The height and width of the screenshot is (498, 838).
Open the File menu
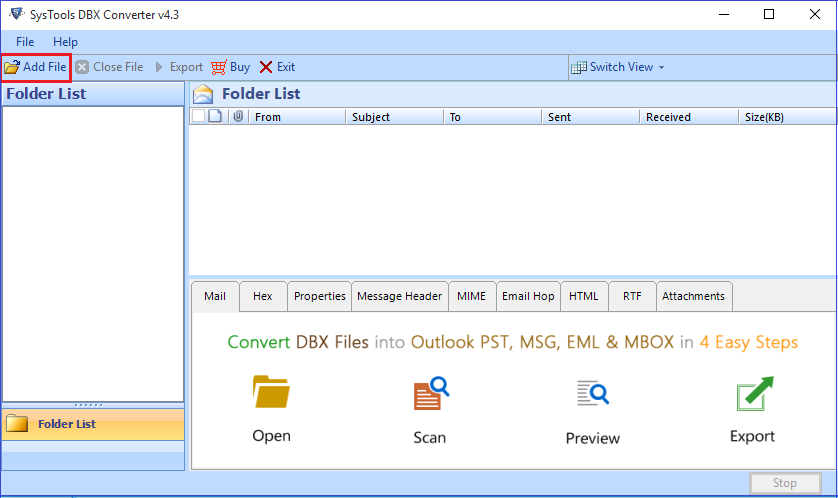click(x=25, y=42)
